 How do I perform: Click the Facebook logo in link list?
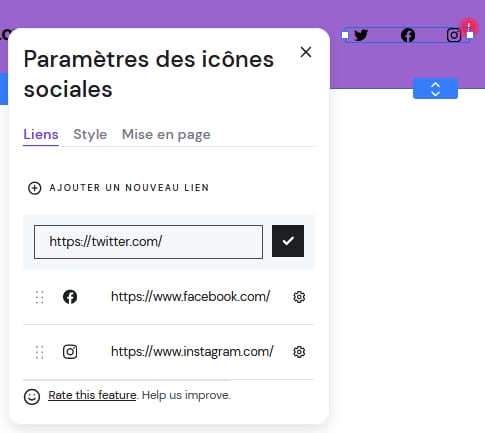[70, 297]
